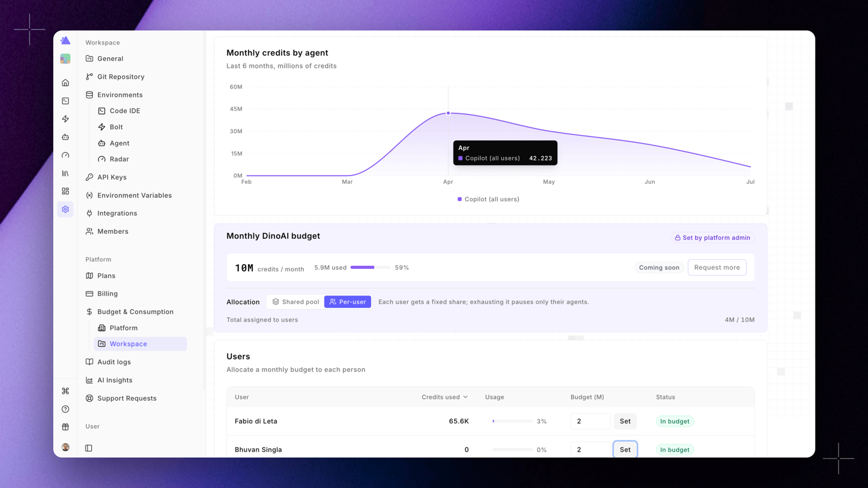Click Bhuvan Singla usage bar at 0%
Viewport: 868px width, 488px height.
(512, 450)
